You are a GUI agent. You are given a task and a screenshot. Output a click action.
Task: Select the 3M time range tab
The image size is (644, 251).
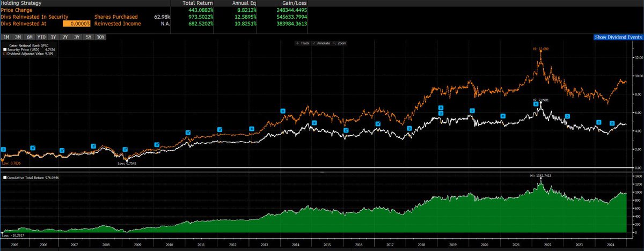pos(18,37)
